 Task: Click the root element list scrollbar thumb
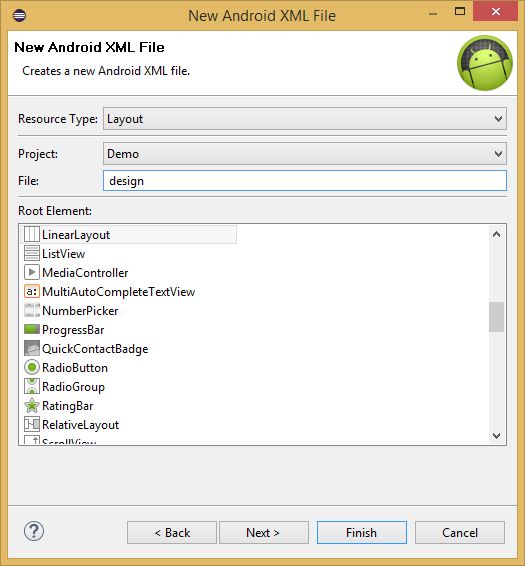click(496, 317)
